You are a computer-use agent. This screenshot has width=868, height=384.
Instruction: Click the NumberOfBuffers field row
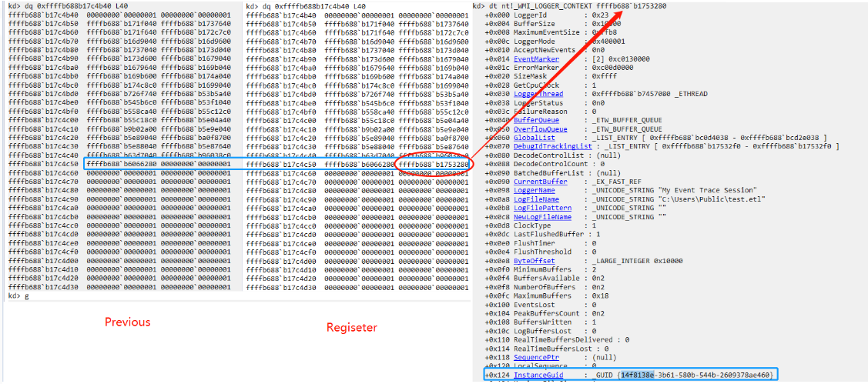[545, 287]
